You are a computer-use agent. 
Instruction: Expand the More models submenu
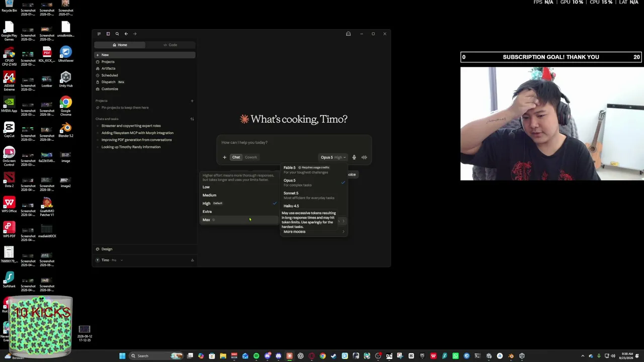(314, 232)
